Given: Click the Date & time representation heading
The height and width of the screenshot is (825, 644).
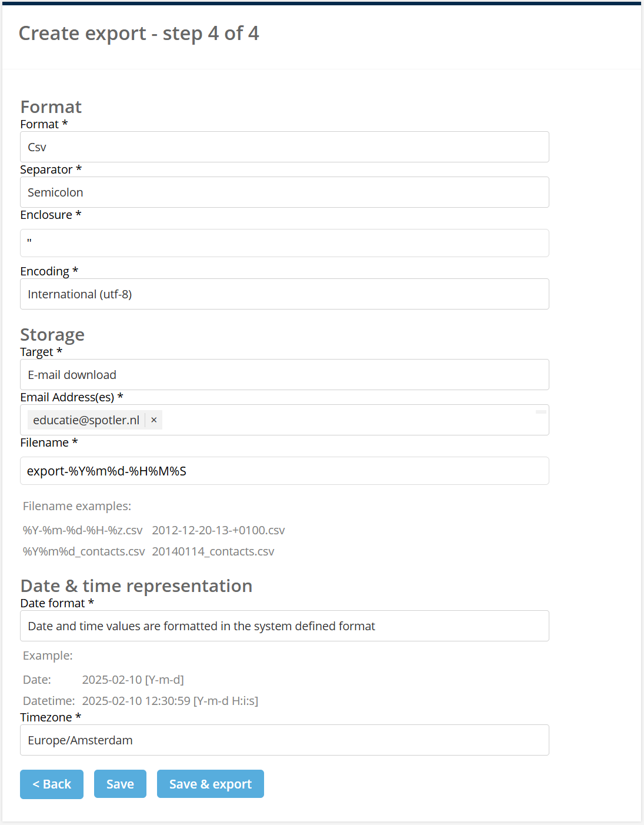Looking at the screenshot, I should click(136, 586).
